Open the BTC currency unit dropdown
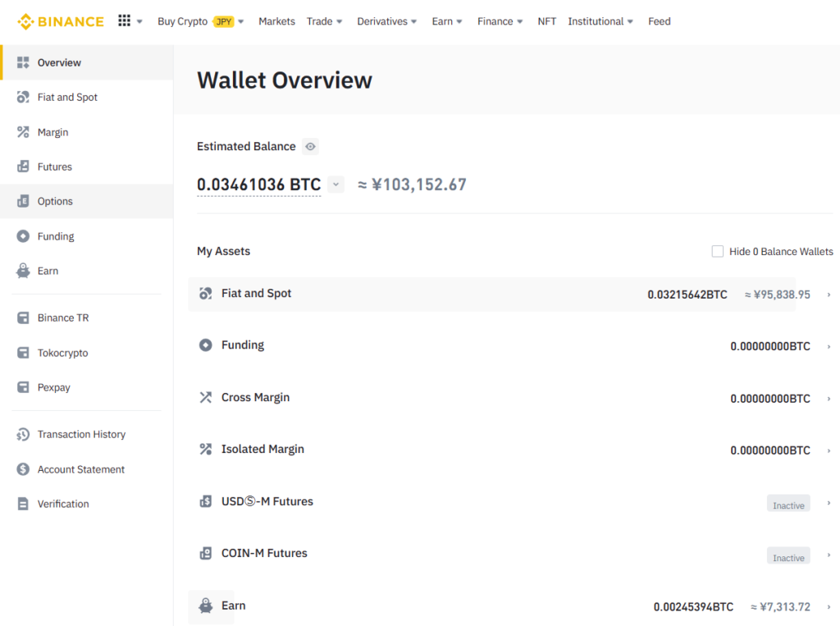840x626 pixels. [x=336, y=185]
